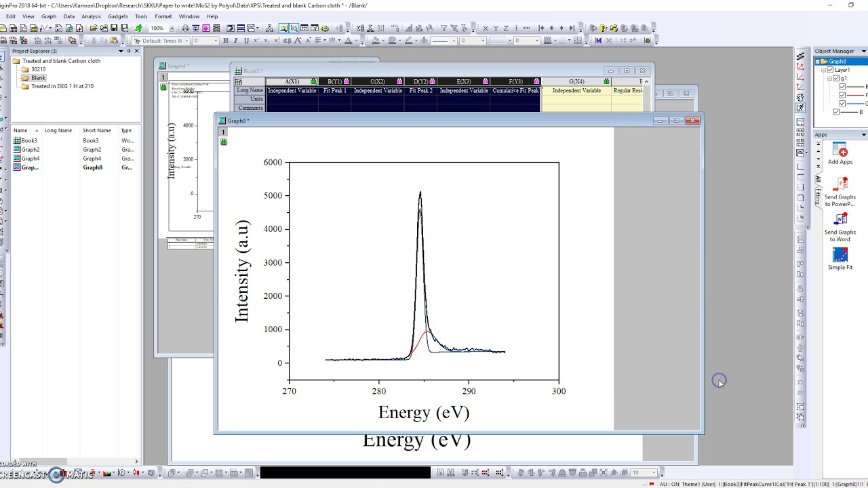Viewport: 868px width, 488px height.
Task: Open the Gadgets menu
Action: [x=117, y=16]
